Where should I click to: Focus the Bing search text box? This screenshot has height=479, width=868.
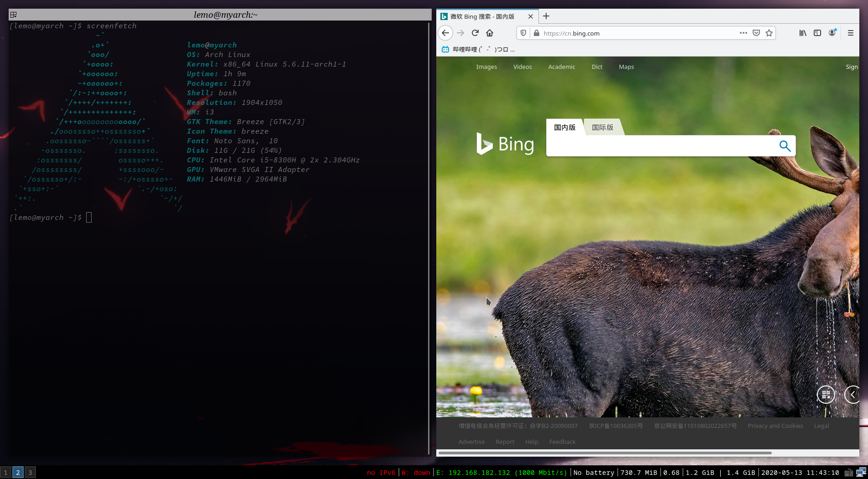tap(661, 146)
